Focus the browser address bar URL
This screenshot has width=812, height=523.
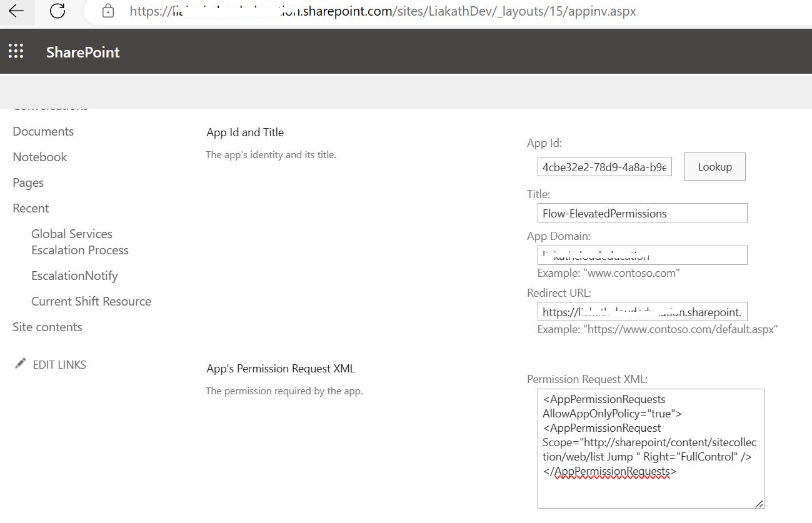tap(383, 11)
